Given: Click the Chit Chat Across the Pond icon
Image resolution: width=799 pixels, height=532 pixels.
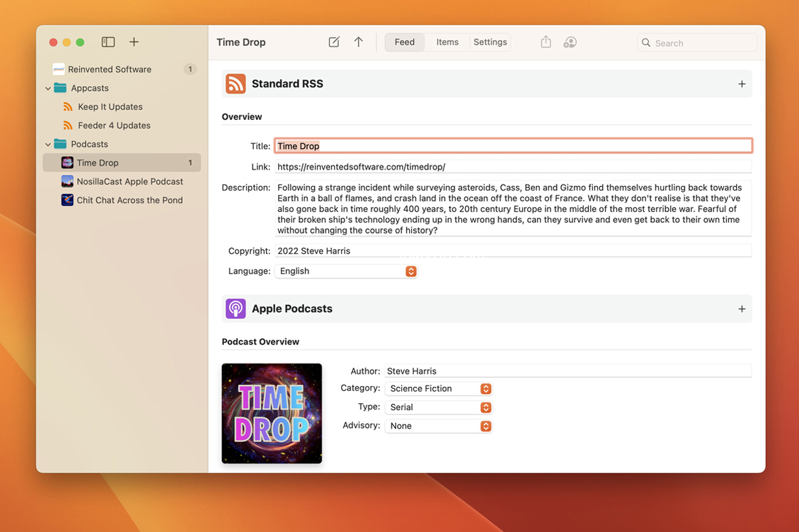Looking at the screenshot, I should [67, 200].
